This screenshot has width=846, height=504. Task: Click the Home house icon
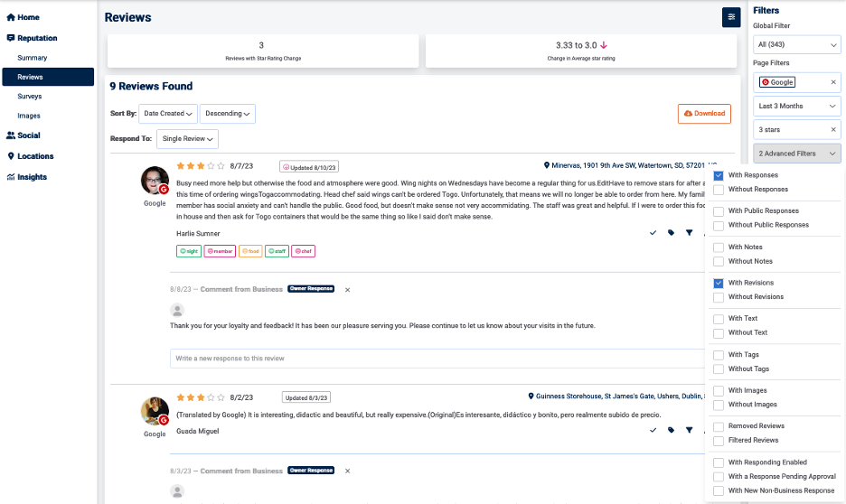pyautogui.click(x=11, y=17)
